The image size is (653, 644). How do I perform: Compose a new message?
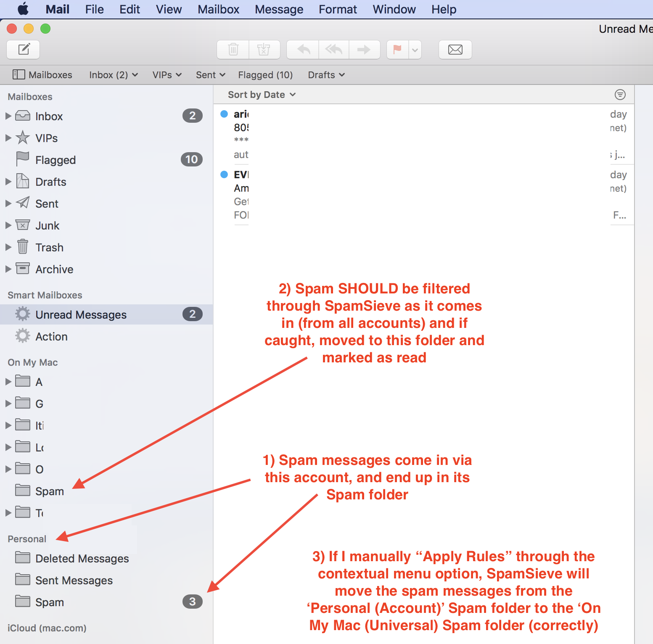tap(23, 50)
